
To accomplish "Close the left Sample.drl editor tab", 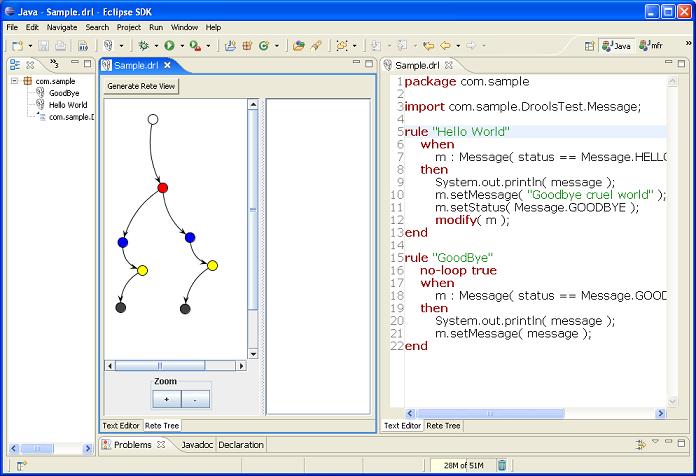I will click(168, 66).
